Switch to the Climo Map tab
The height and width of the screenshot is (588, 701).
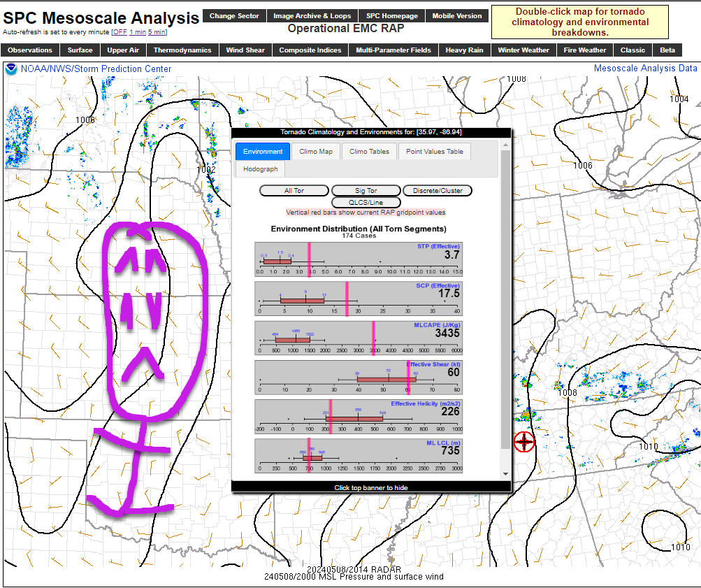click(316, 152)
